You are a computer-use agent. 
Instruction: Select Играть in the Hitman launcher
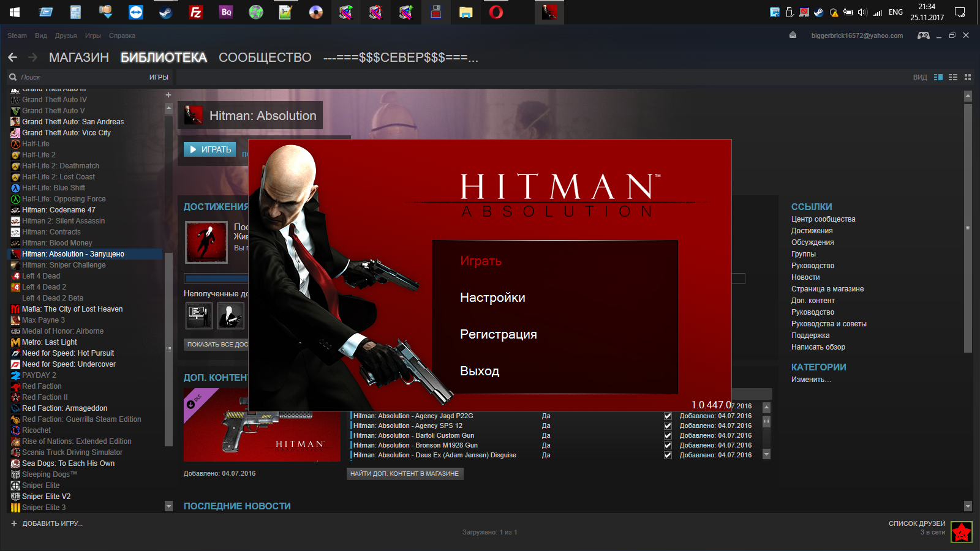pyautogui.click(x=481, y=261)
